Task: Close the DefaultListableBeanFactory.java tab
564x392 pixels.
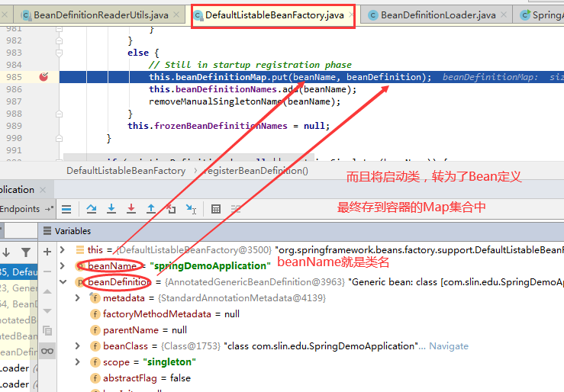Action: tap(351, 14)
